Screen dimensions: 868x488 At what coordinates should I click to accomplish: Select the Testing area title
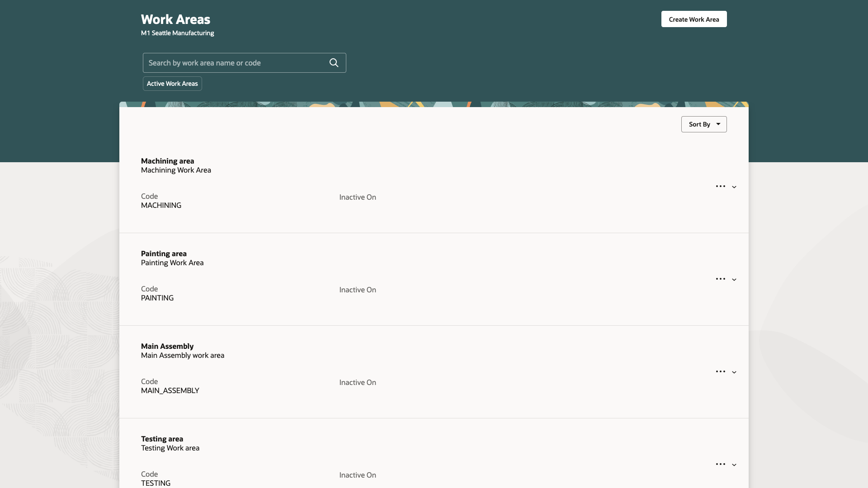[x=162, y=439]
